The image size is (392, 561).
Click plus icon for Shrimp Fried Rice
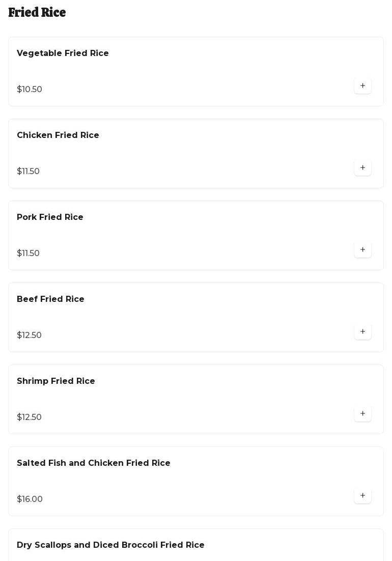362,414
